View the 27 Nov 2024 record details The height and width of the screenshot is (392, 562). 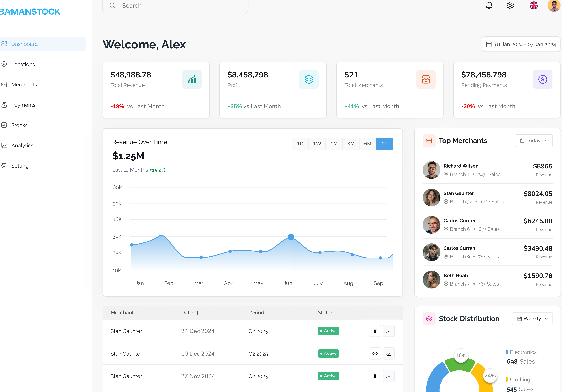(x=375, y=376)
